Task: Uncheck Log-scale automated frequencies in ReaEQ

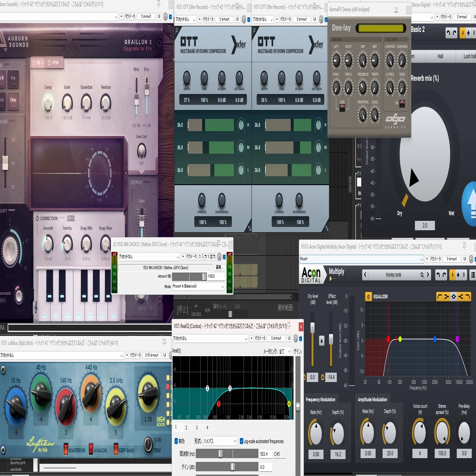Action: pyautogui.click(x=242, y=441)
